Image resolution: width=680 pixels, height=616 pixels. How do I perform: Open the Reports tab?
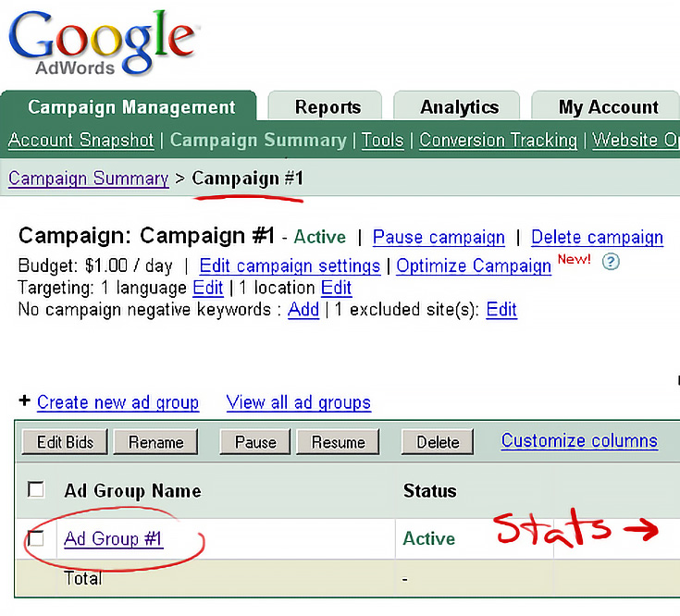pos(328,107)
